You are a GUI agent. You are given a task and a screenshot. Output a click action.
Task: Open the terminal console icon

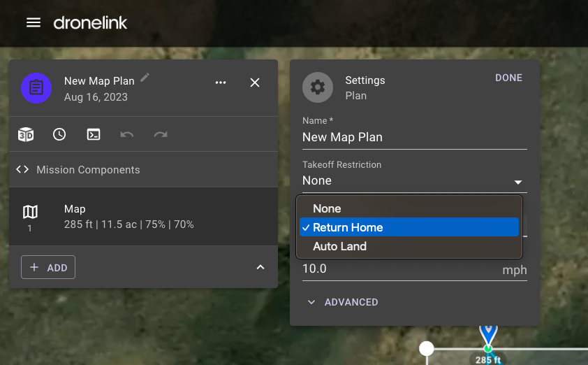click(94, 134)
